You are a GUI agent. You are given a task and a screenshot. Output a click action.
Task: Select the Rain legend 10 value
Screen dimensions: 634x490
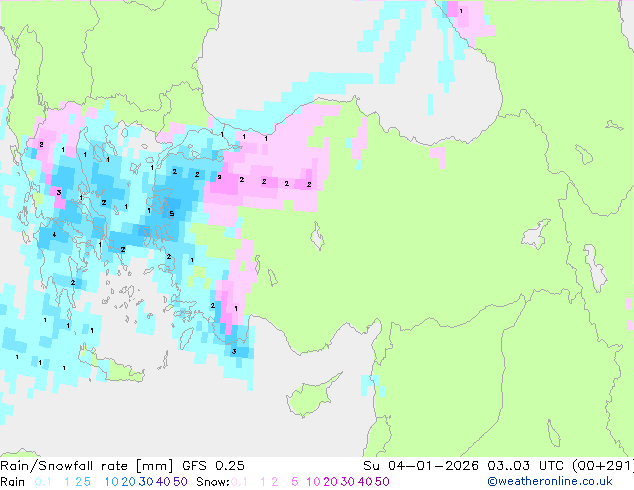111,482
